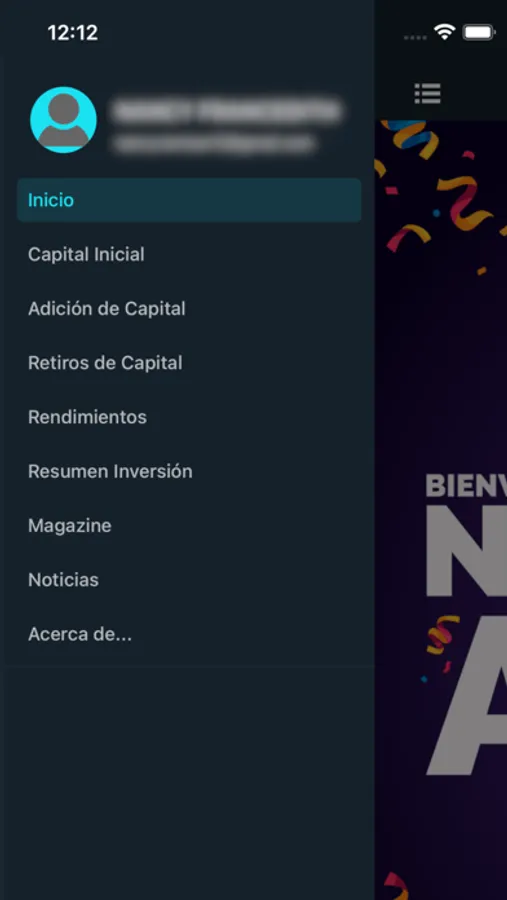
Task: Tap empty drawer area below Acerca de
Action: pos(189,783)
